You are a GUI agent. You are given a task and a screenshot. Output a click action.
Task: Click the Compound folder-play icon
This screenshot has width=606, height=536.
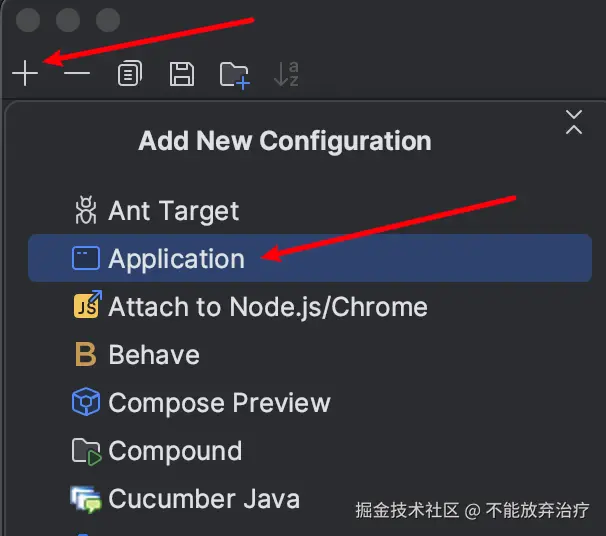coord(87,452)
